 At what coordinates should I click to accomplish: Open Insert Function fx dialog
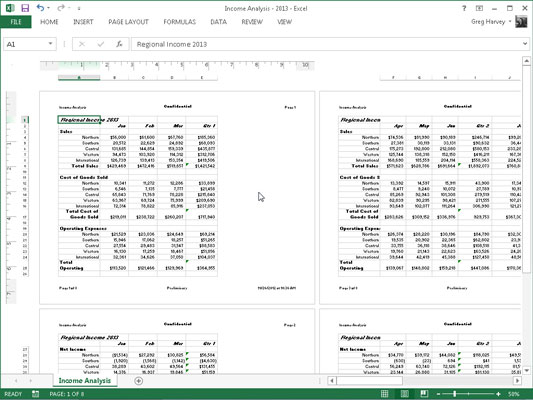pyautogui.click(x=119, y=44)
